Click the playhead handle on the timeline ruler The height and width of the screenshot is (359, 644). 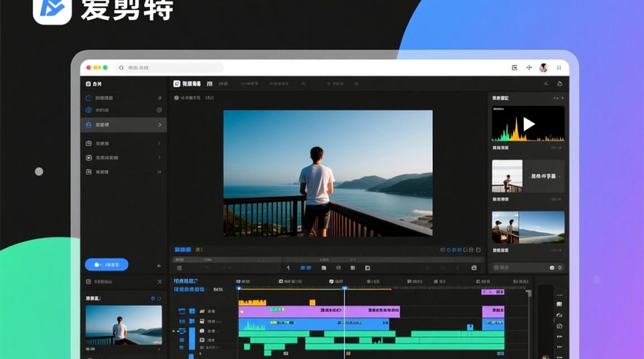pos(344,288)
